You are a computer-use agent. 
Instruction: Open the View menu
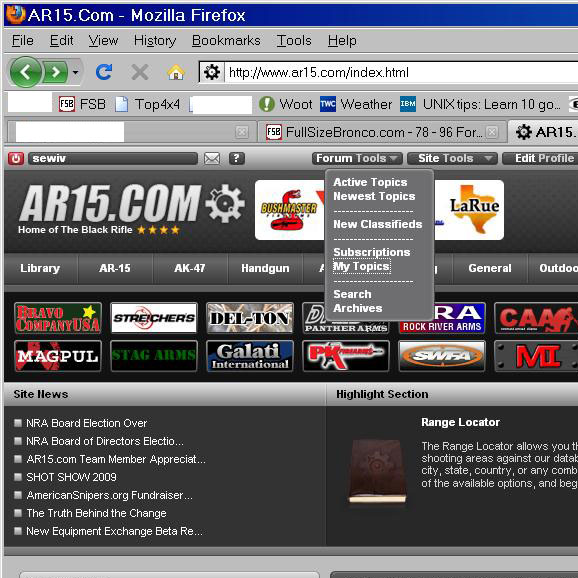click(103, 41)
